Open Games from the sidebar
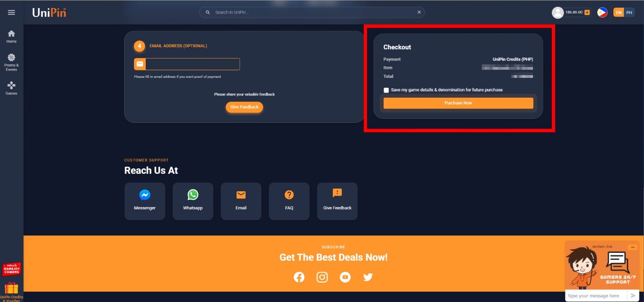The image size is (644, 302). pos(11,86)
